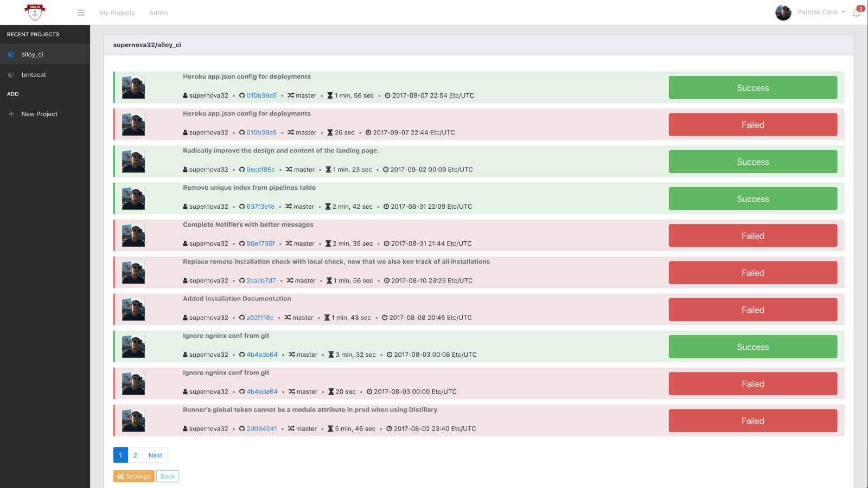Click the avatar thumbnail for Added installation Documentation
This screenshot has width=868, height=488.
(133, 310)
